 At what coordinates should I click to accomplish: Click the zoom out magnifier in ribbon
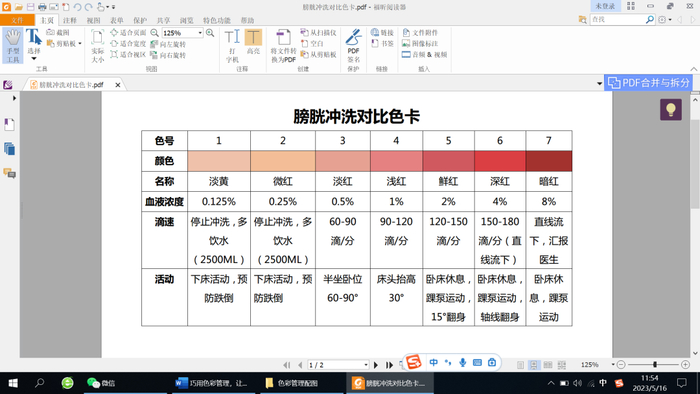(154, 33)
